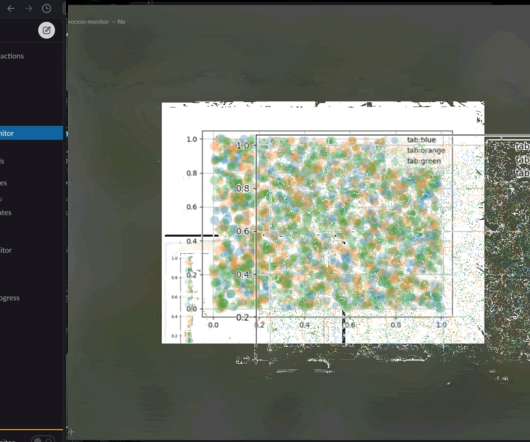The width and height of the screenshot is (530, 442).
Task: Click the round new chat compose icon
Action: tap(46, 30)
